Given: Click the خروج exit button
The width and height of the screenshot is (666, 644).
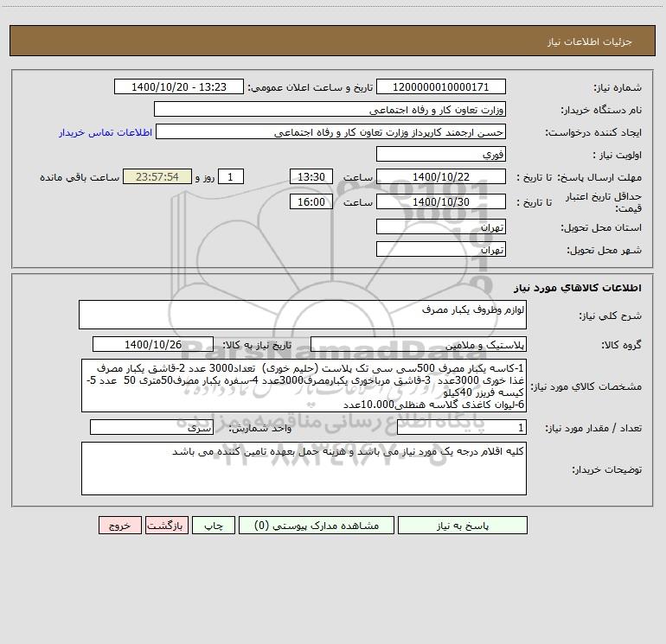Looking at the screenshot, I should [119, 525].
